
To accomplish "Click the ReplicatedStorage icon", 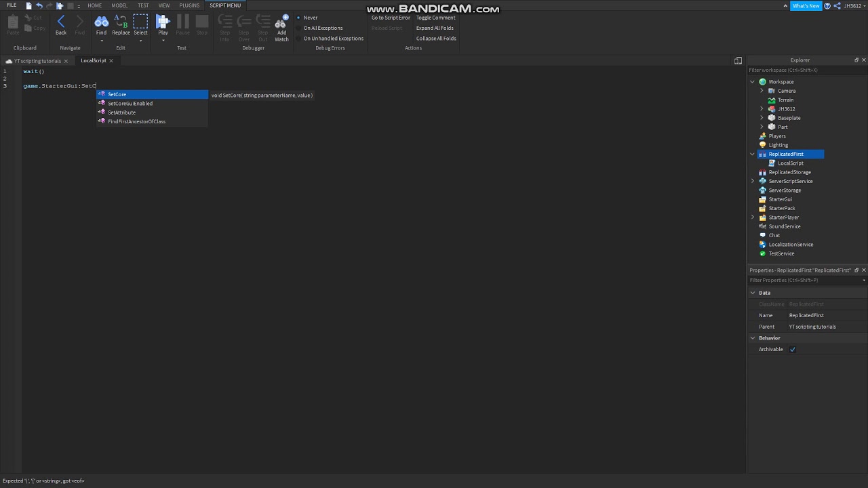I will 762,172.
